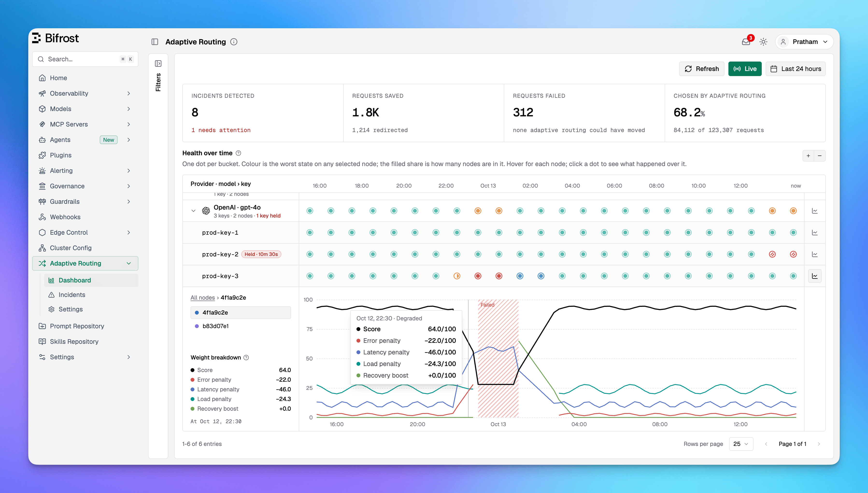This screenshot has width=868, height=493.
Task: Click the Held 10m 30s badge
Action: click(x=261, y=254)
